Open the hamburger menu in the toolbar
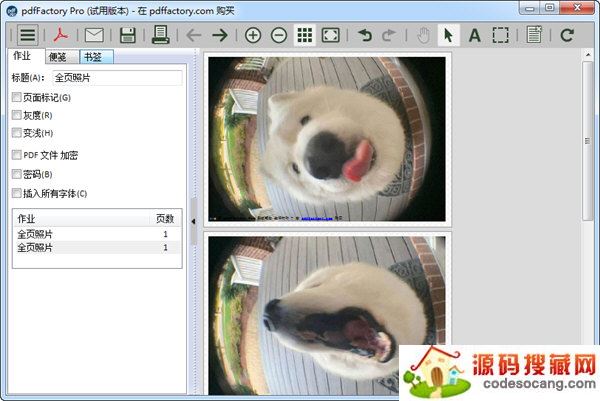Screen dimensions: 600x401 click(28, 35)
